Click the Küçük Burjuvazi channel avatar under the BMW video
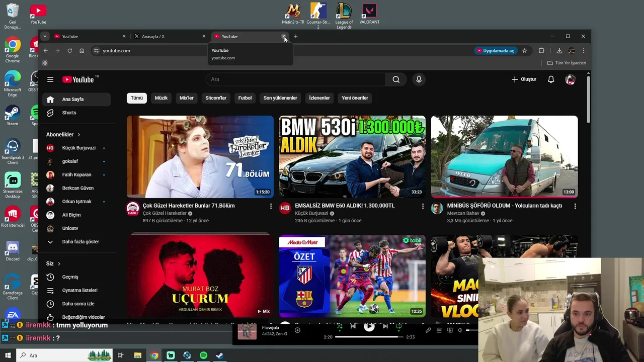The image size is (644, 362). coord(285,208)
